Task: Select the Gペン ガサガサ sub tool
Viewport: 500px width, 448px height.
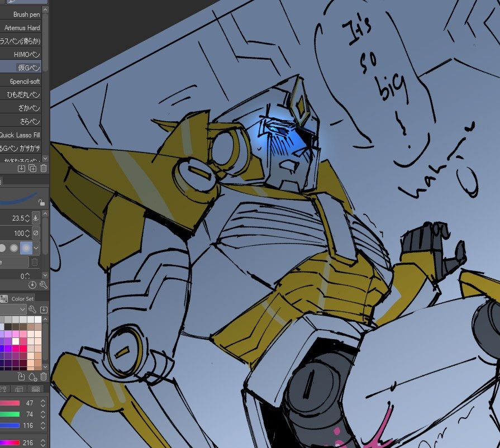Action: click(21, 148)
